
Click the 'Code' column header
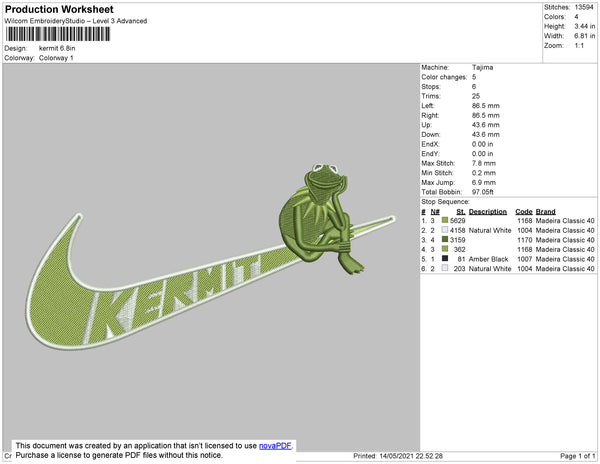[524, 212]
